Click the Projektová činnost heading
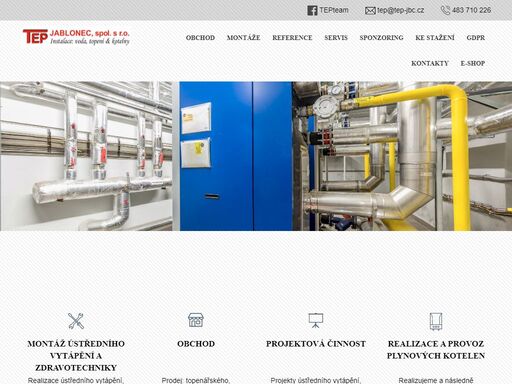 coord(316,344)
